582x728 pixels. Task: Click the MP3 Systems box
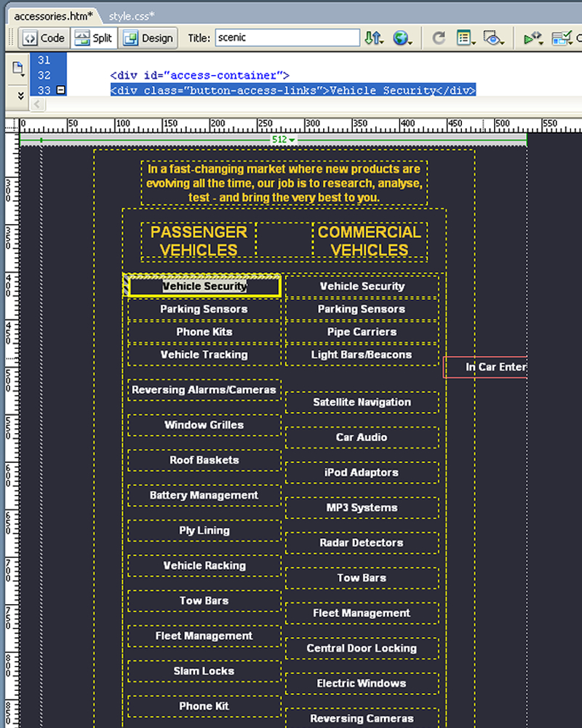[x=362, y=507]
